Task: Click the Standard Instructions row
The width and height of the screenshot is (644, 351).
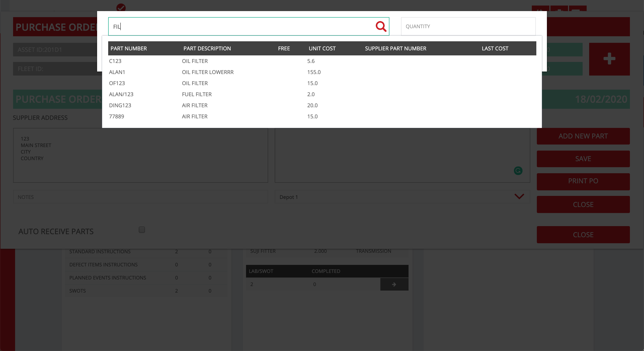Action: (x=146, y=252)
